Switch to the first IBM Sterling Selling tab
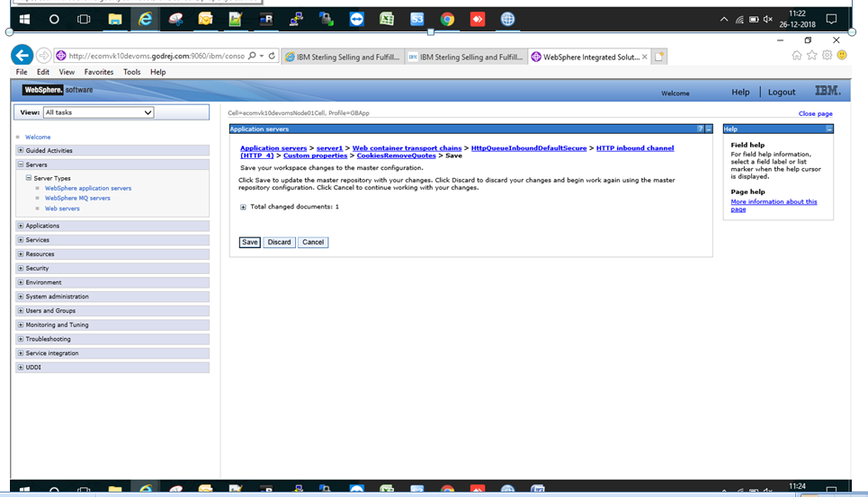This screenshot has height=497, width=868. tap(343, 57)
